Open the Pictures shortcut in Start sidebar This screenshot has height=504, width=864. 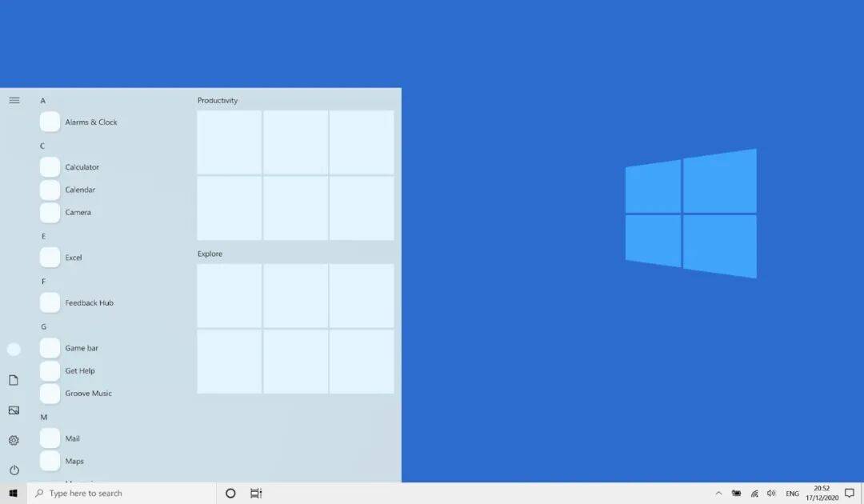point(14,410)
